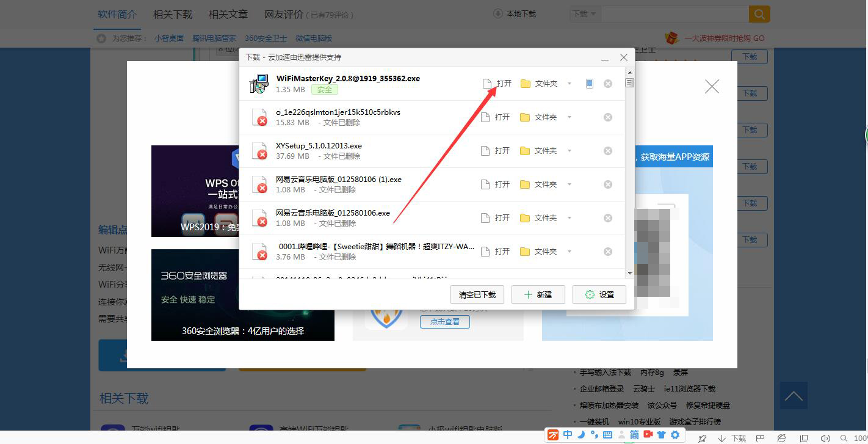Click scrollbar down arrow in download dialog
Screen dimensions: 868x444
629,274
